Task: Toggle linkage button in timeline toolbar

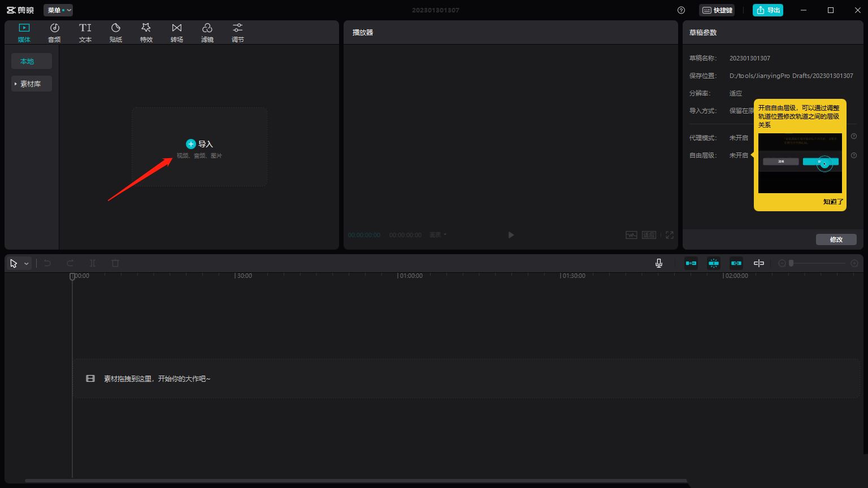Action: pyautogui.click(x=736, y=263)
